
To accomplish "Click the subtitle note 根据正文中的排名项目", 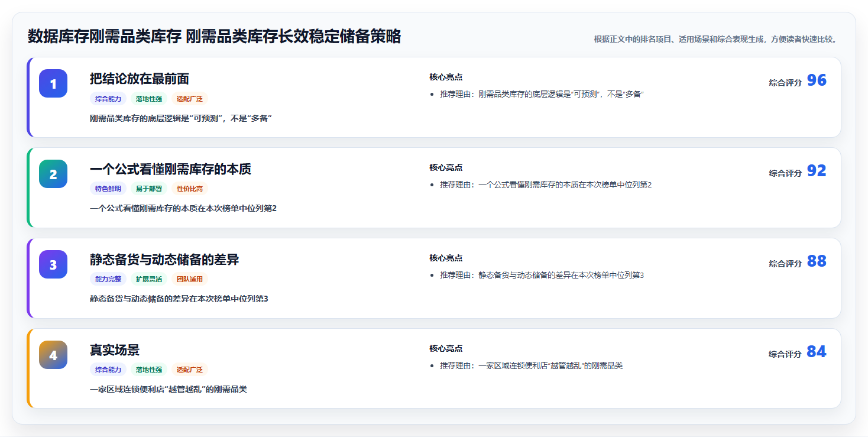I will click(x=715, y=39).
